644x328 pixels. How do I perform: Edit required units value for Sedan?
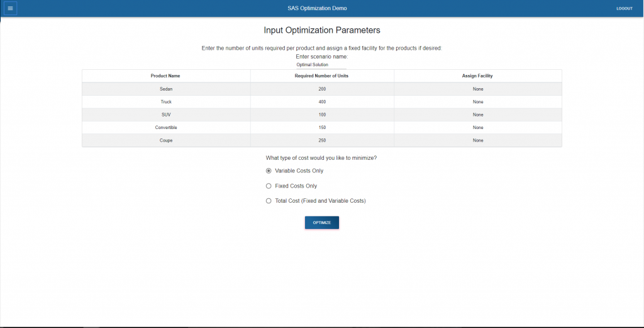pyautogui.click(x=322, y=89)
